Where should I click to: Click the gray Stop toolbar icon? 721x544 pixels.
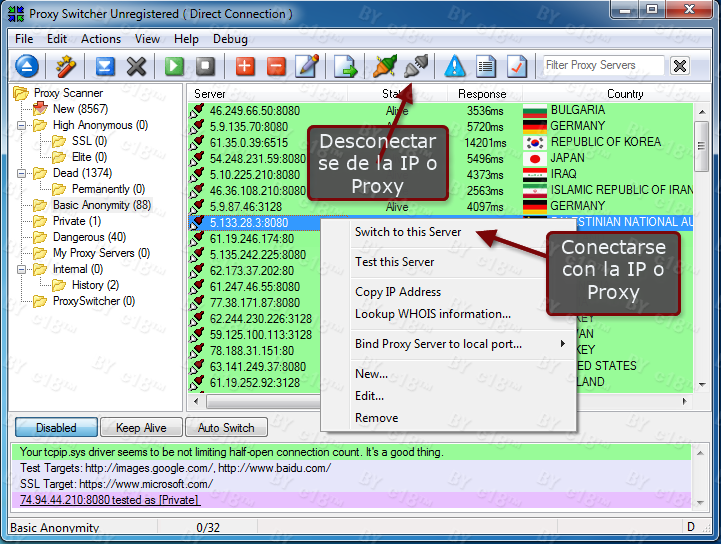pos(205,67)
